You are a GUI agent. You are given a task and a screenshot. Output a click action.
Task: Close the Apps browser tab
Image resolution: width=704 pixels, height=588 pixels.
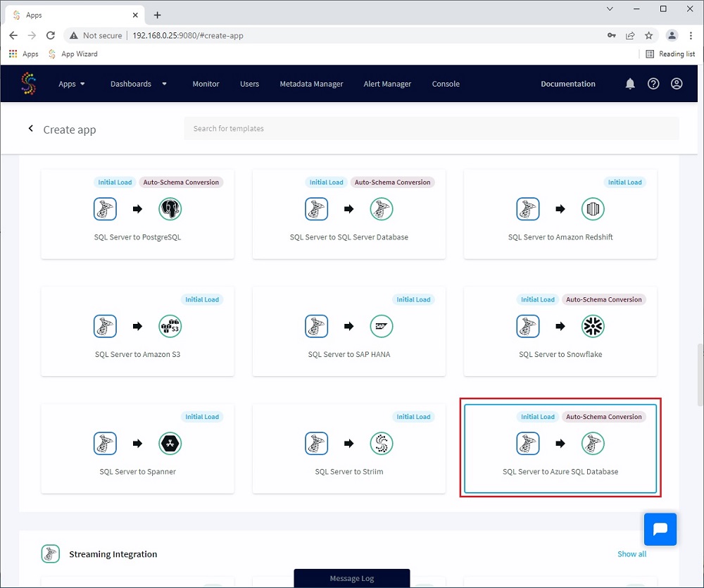click(x=135, y=15)
